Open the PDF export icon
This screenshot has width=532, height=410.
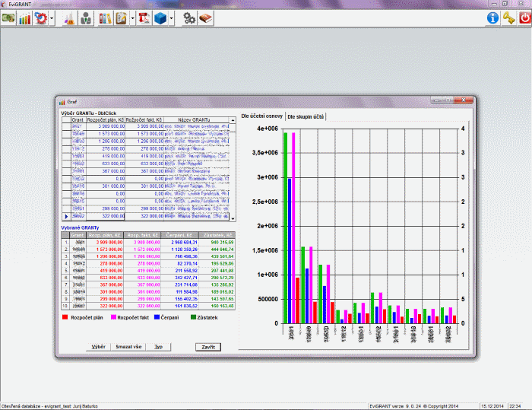tap(144, 18)
